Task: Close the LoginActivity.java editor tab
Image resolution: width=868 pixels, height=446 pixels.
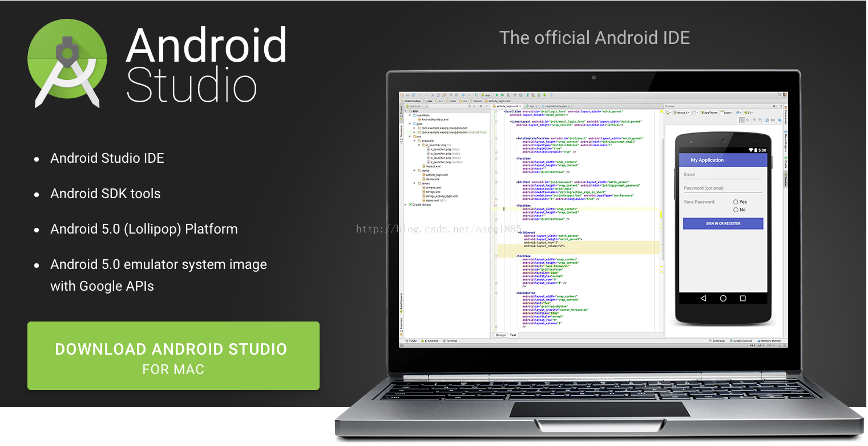Action: click(x=569, y=106)
